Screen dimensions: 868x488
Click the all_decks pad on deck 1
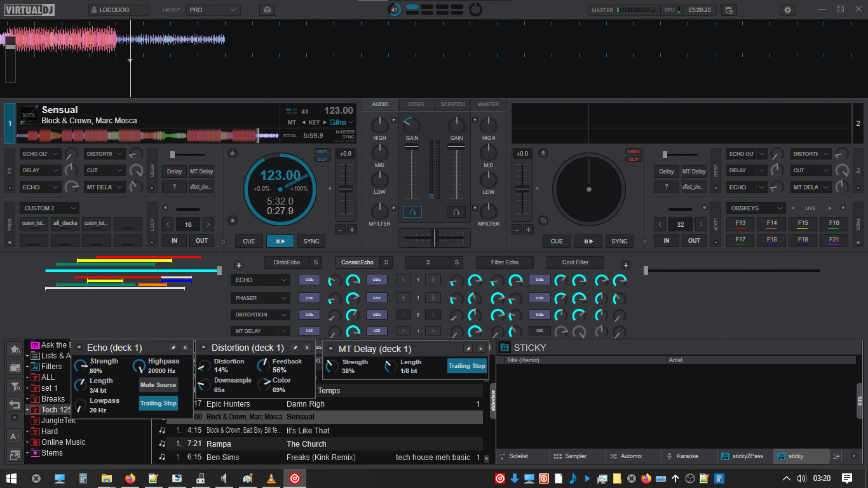[x=65, y=224]
